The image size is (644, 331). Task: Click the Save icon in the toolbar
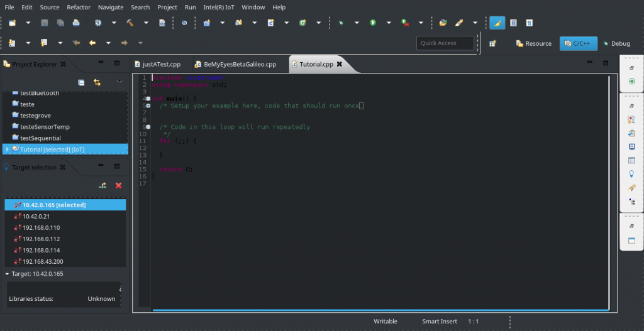tap(45, 23)
